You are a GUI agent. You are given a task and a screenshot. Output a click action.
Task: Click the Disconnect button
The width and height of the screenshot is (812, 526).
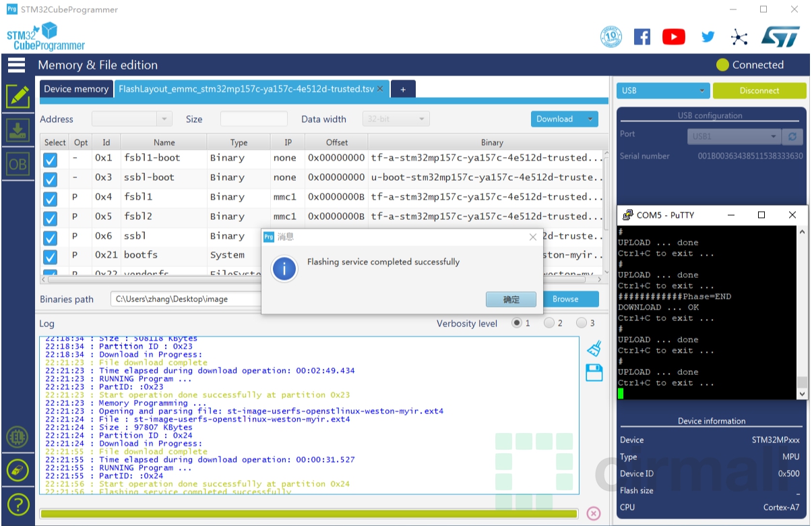click(759, 90)
